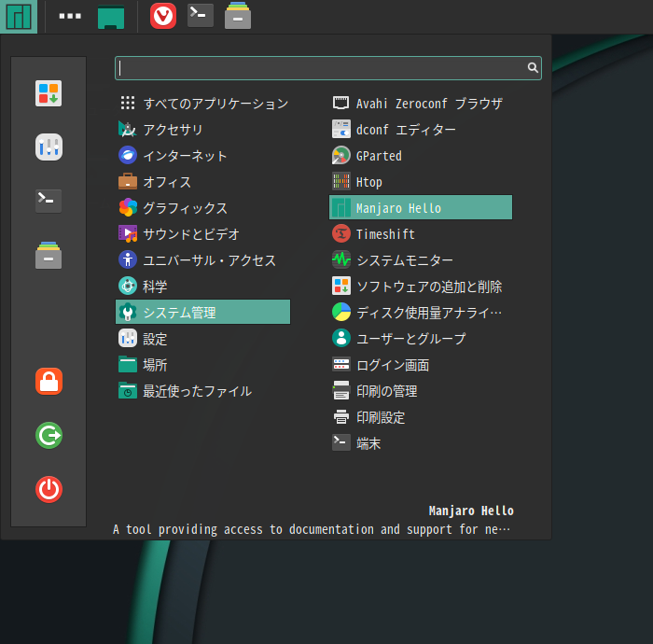Click the search magnifier icon
The width and height of the screenshot is (653, 644).
tap(533, 68)
